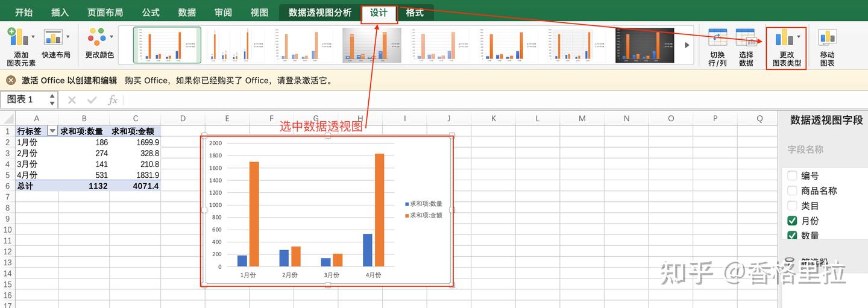Click the formula cancel X icon
Image resolution: width=868 pixels, height=308 pixels.
[72, 100]
